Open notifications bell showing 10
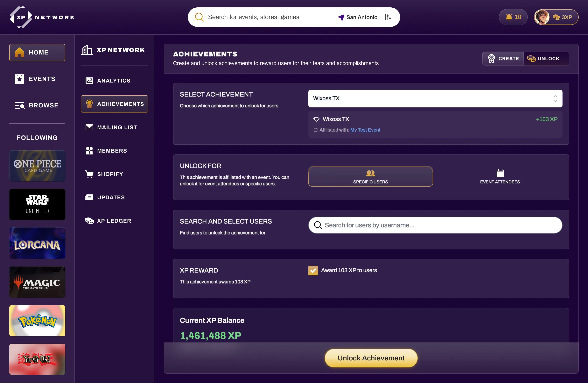The image size is (588, 383). point(513,17)
